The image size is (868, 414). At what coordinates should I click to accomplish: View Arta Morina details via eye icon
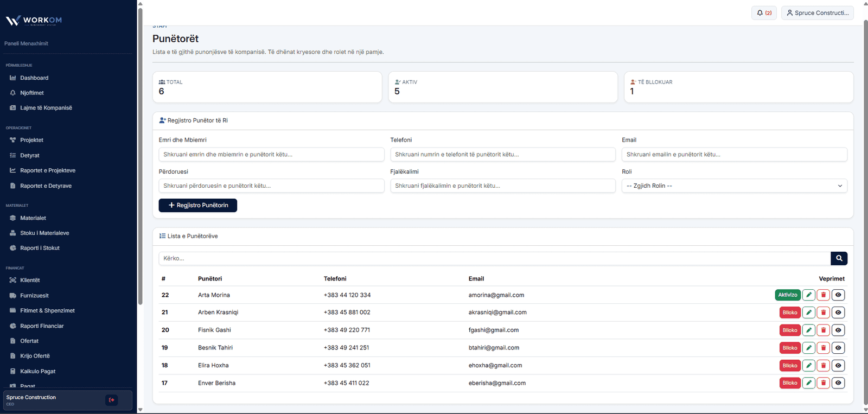click(838, 295)
